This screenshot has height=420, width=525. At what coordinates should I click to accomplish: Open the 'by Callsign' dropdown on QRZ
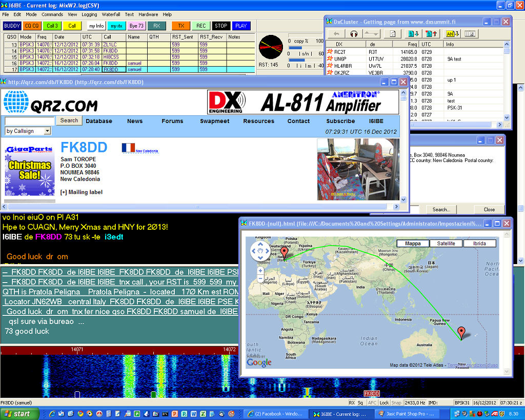28,131
